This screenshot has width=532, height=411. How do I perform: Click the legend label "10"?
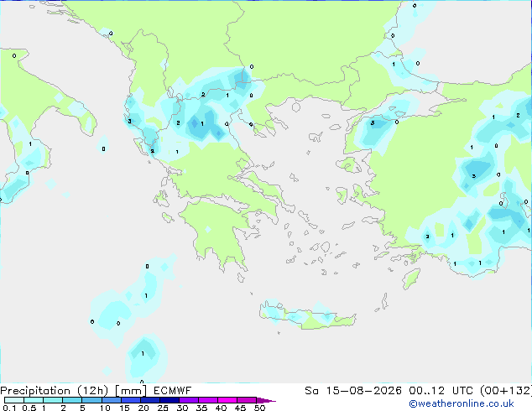pos(105,408)
